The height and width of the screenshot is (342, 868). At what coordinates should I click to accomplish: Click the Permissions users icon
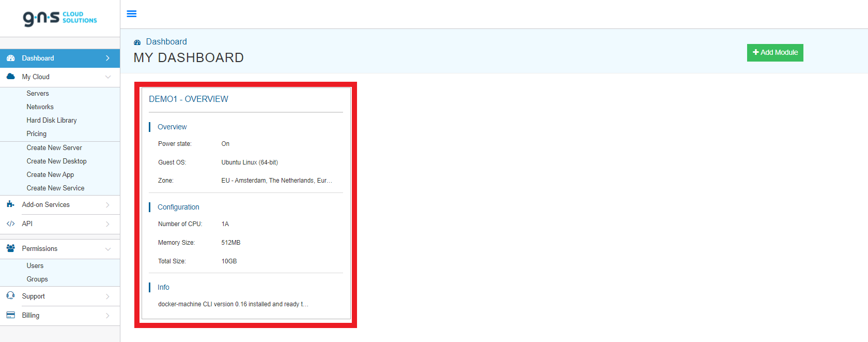[x=11, y=248]
